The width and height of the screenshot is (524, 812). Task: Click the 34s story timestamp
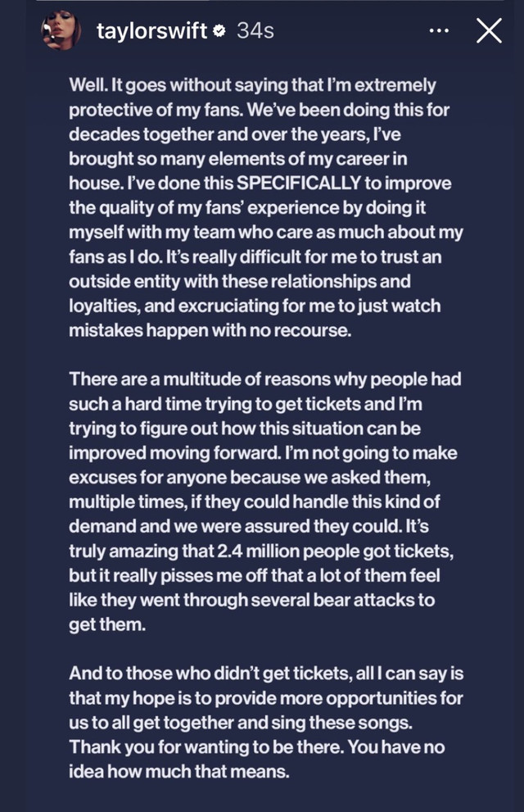255,31
